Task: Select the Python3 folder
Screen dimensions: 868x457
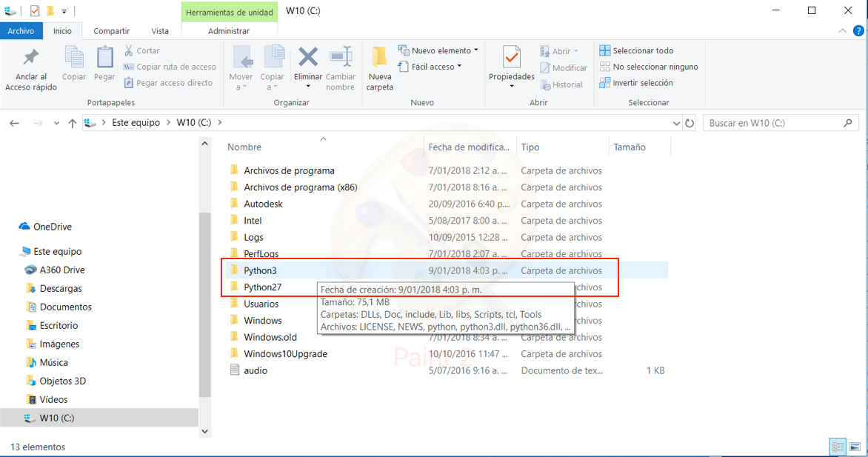Action: [260, 270]
